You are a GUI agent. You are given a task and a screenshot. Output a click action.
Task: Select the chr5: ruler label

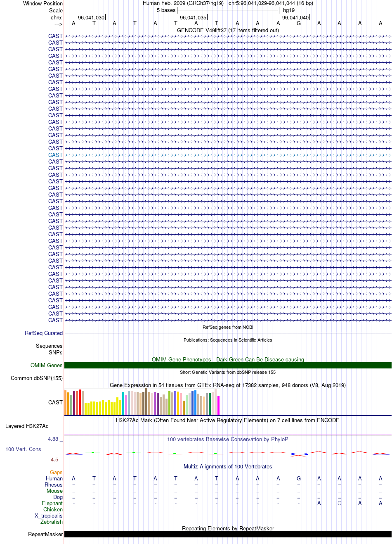pos(57,17)
